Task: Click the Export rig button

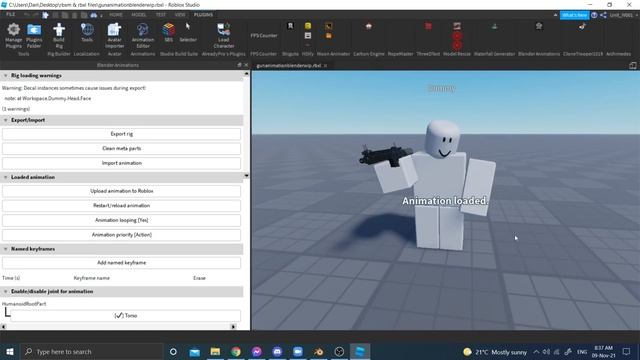Action: (122, 134)
